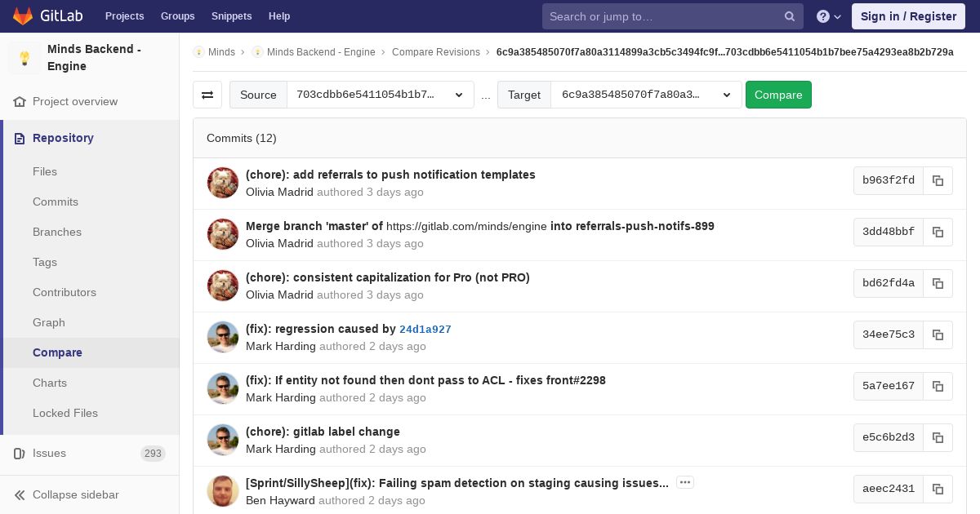The height and width of the screenshot is (514, 980).
Task: Open Graph in repository sidebar
Action: pyautogui.click(x=49, y=322)
